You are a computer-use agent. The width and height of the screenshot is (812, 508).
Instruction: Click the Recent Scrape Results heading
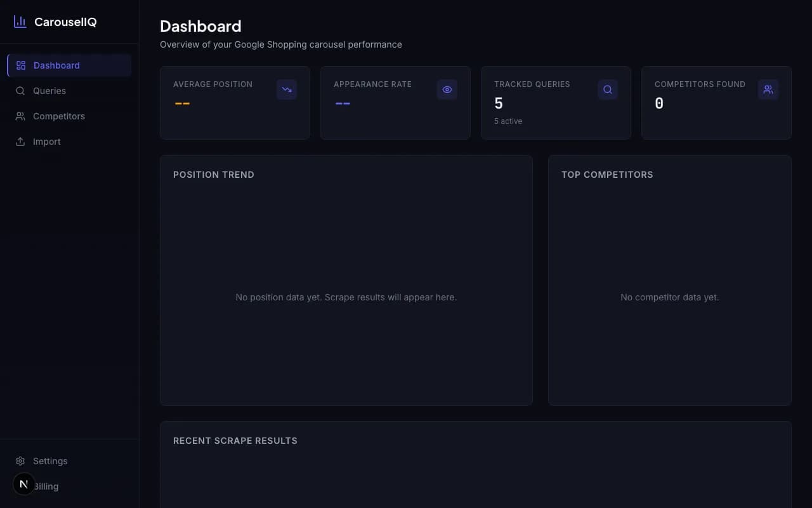click(x=235, y=440)
